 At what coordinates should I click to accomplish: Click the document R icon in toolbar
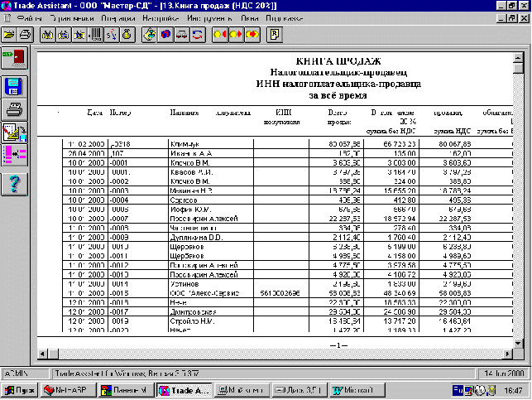click(275, 35)
